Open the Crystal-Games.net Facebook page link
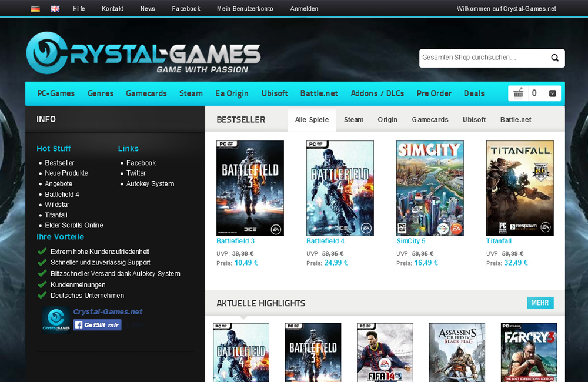The width and height of the screenshot is (588, 382). pyautogui.click(x=108, y=311)
